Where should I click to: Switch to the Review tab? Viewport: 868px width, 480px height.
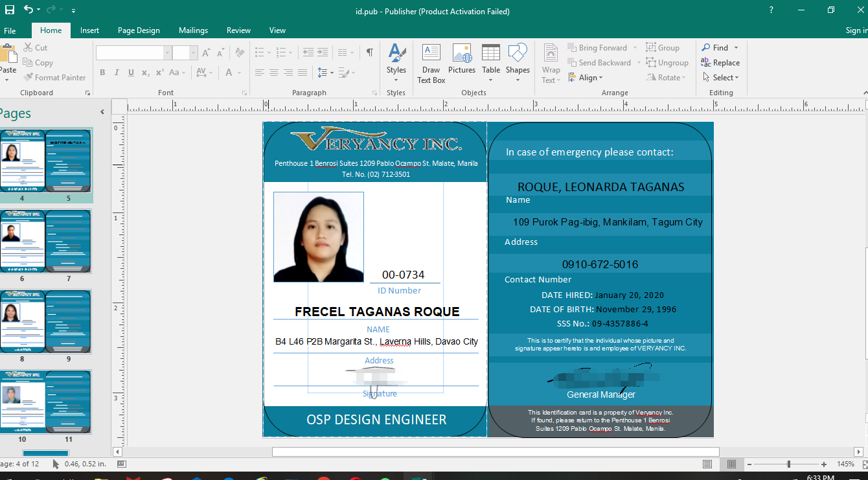238,30
